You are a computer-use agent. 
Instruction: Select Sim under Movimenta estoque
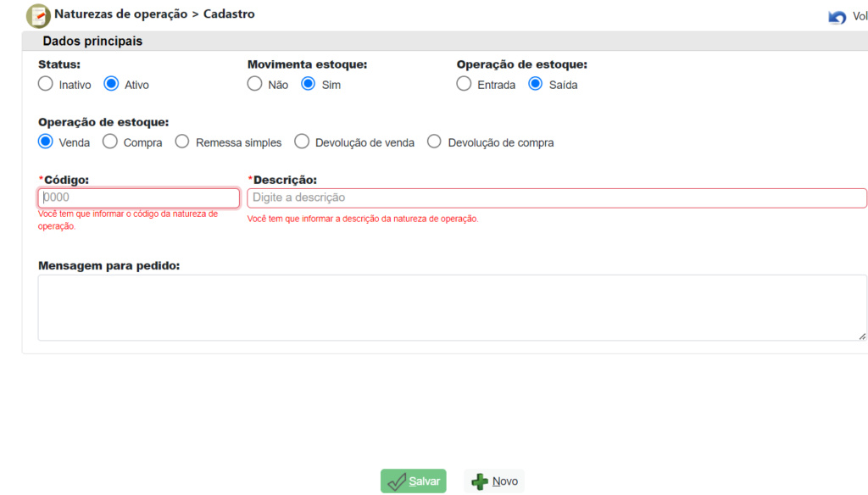309,84
